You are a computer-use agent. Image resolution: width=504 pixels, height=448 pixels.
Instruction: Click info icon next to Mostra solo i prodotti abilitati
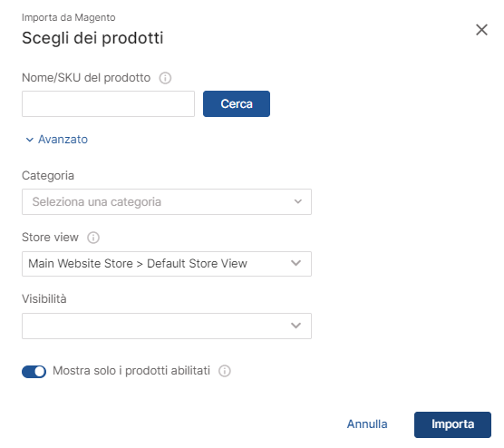point(225,371)
